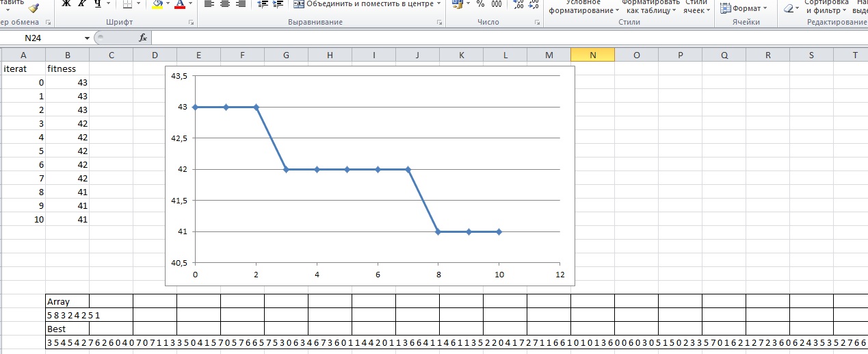
Task: Apply the red font color
Action: point(179,4)
